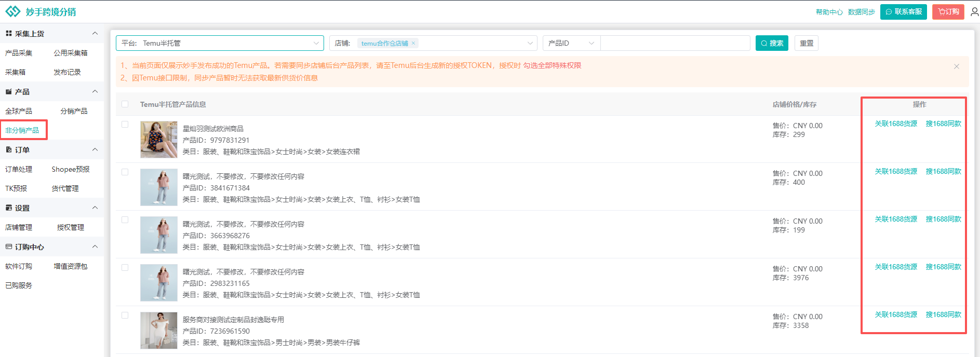Screen dimensions: 980x357
Task: Open 非分销产品 in the sidebar
Action: (22, 130)
